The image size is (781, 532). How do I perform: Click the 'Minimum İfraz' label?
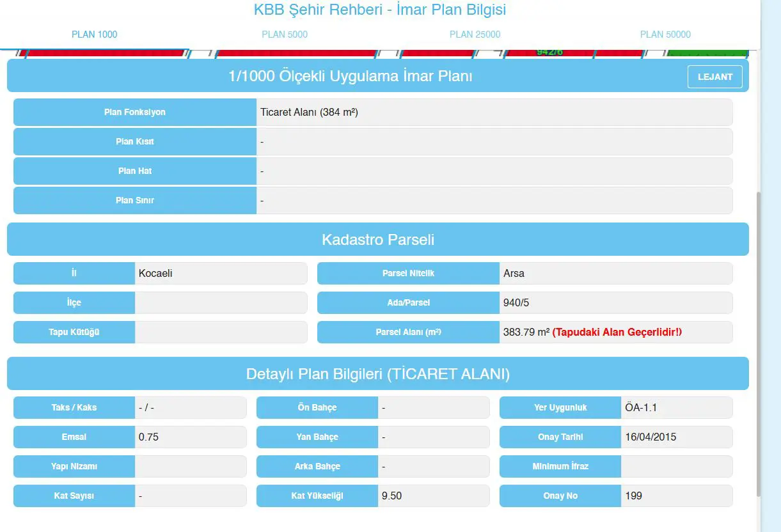560,466
